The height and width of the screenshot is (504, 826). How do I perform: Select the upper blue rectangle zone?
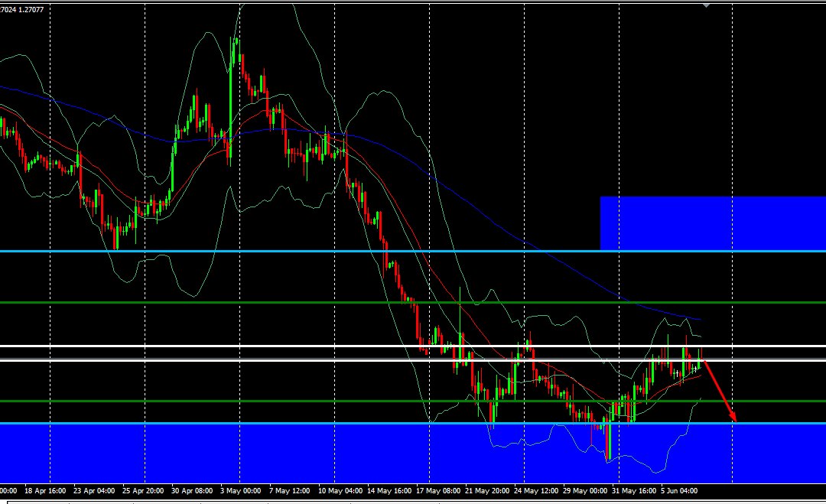[x=711, y=223]
